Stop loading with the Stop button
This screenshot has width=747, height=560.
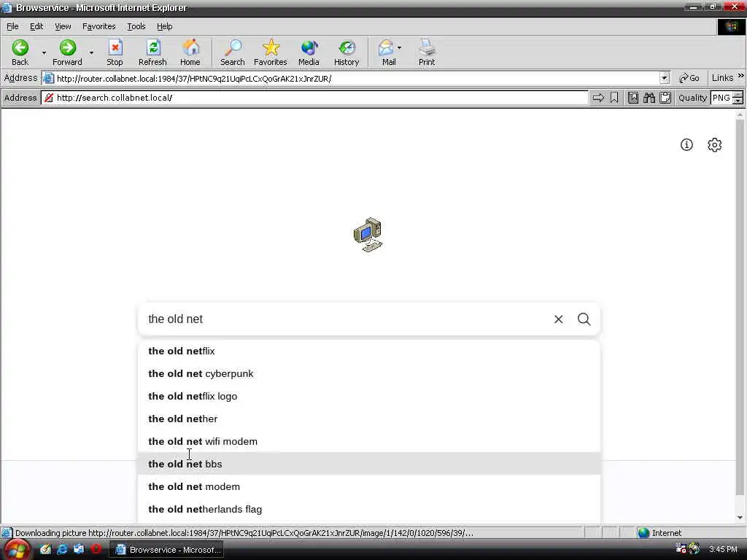coord(115,52)
